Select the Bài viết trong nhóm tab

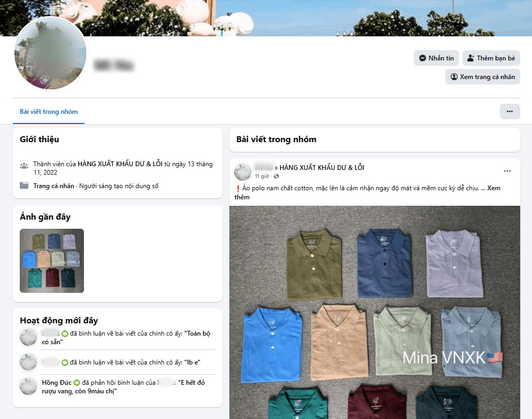pyautogui.click(x=49, y=112)
